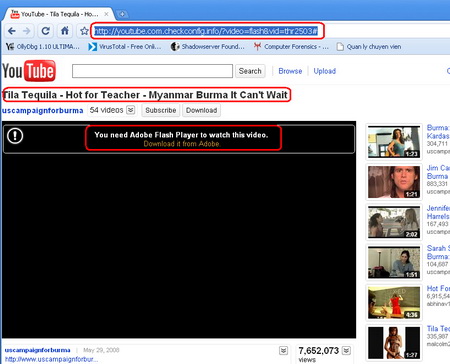Open the related video thumbnail with 1:21 duration
The image size is (450, 364).
click(394, 182)
